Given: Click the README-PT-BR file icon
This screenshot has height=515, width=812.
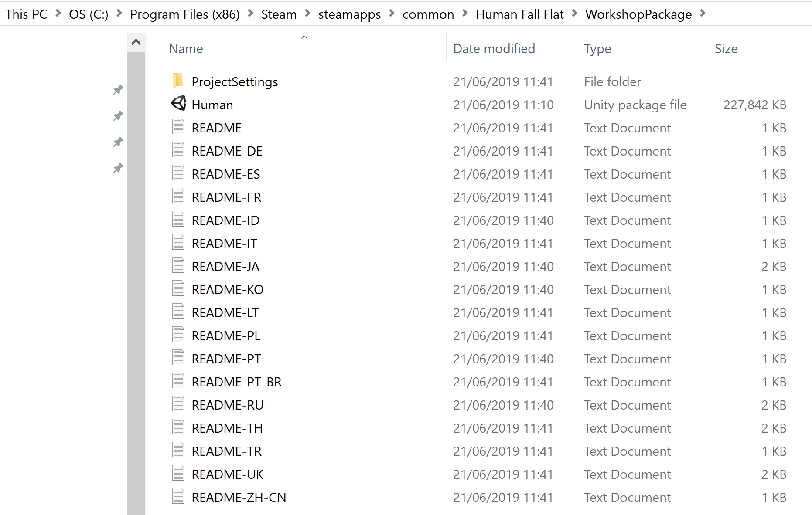Looking at the screenshot, I should coord(178,381).
